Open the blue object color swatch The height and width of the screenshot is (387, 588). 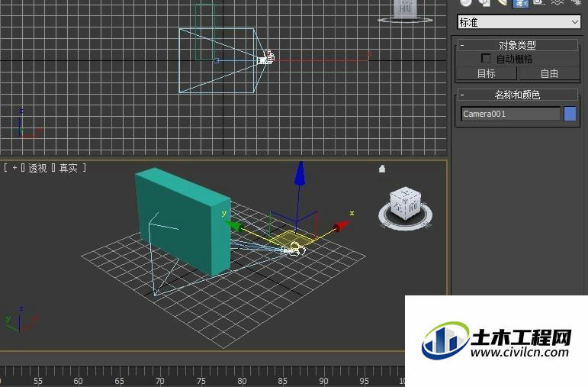coord(570,114)
